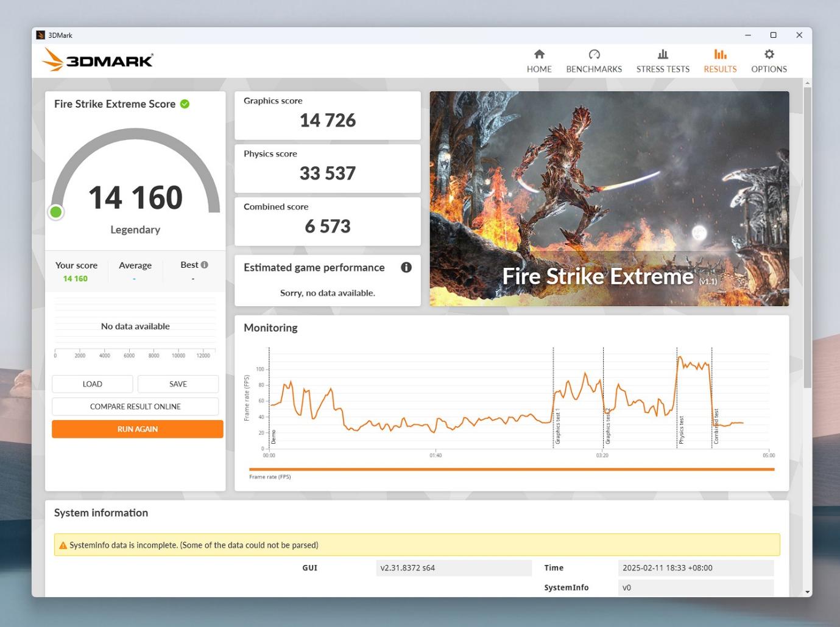The image size is (840, 627).
Task: Click the Physics score value 33 537
Action: coord(328,173)
